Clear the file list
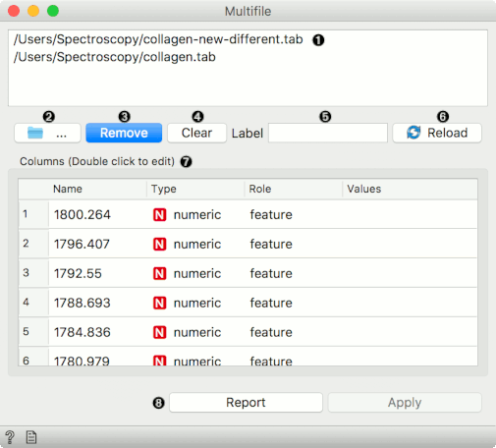496x448 pixels. (x=196, y=133)
